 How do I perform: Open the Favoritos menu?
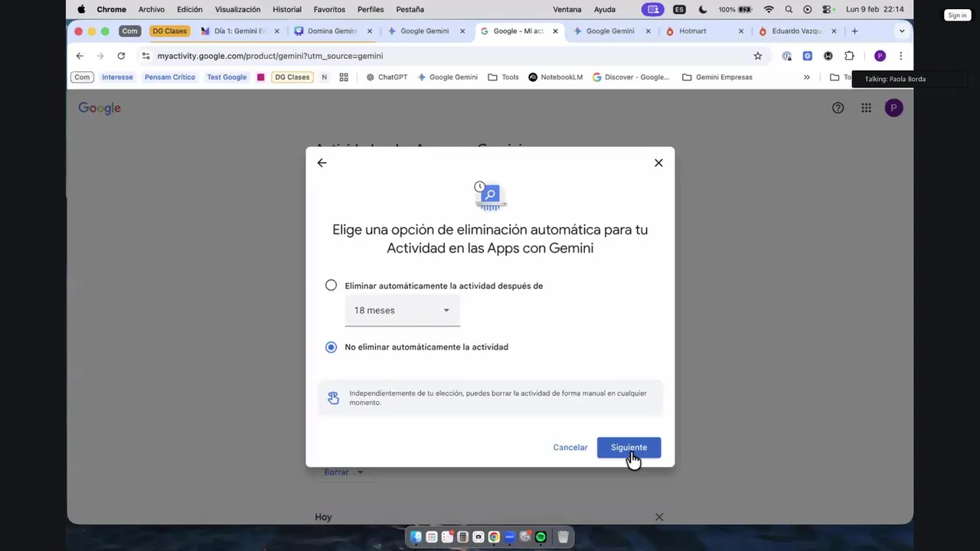pyautogui.click(x=329, y=9)
